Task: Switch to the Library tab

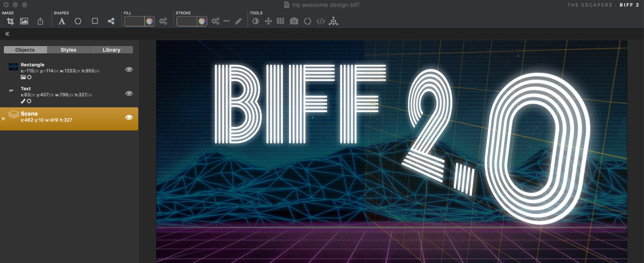Action: tap(111, 50)
